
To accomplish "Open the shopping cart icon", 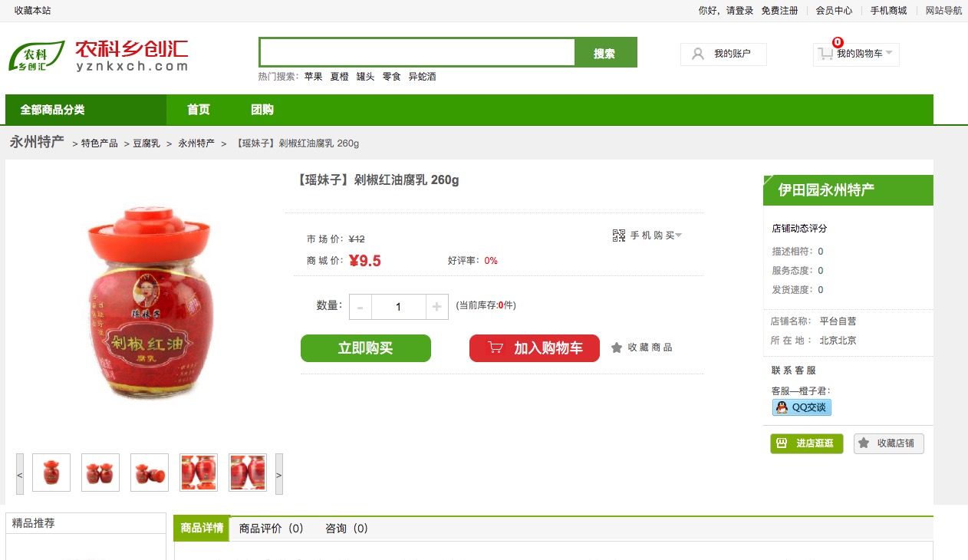I will coord(825,54).
